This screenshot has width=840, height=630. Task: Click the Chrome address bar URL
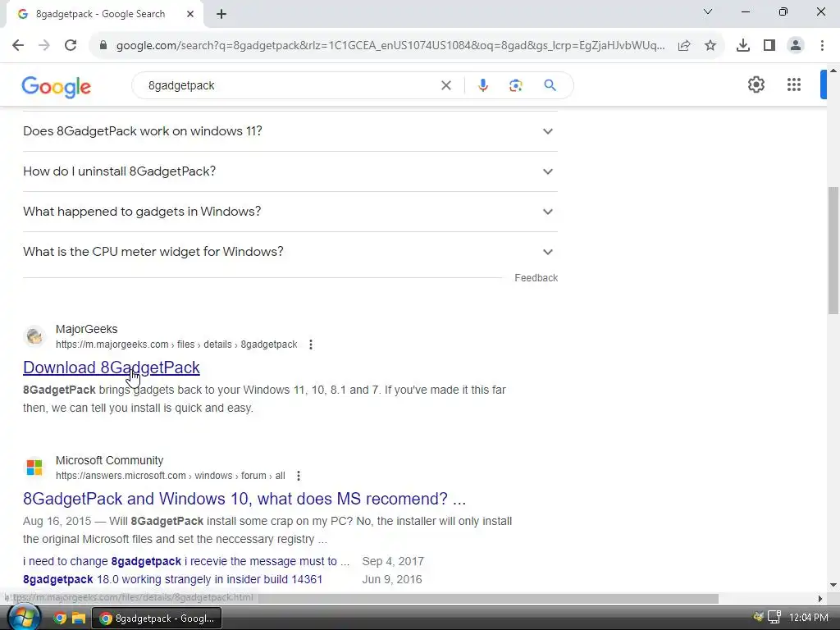[x=390, y=46]
